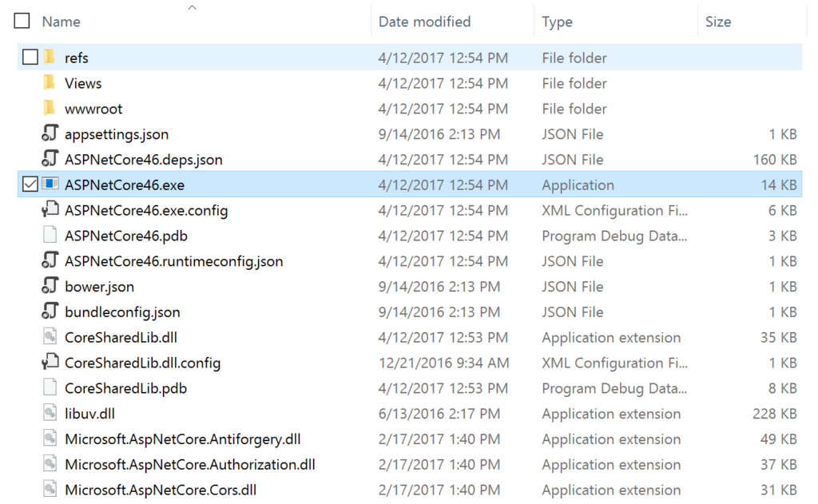The height and width of the screenshot is (504, 818).
Task: Click the Microsoft.AspNetCore.Cors.dll file icon
Action: [x=50, y=489]
